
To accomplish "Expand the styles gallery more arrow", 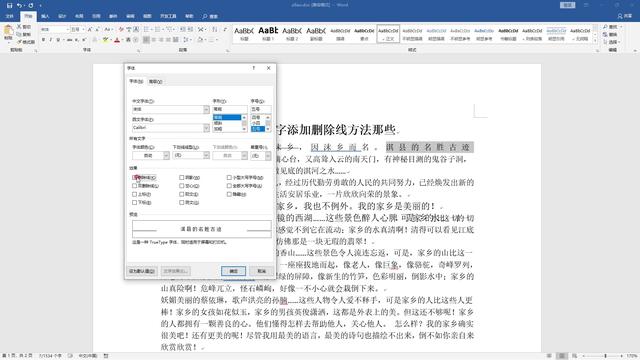I will (595, 41).
